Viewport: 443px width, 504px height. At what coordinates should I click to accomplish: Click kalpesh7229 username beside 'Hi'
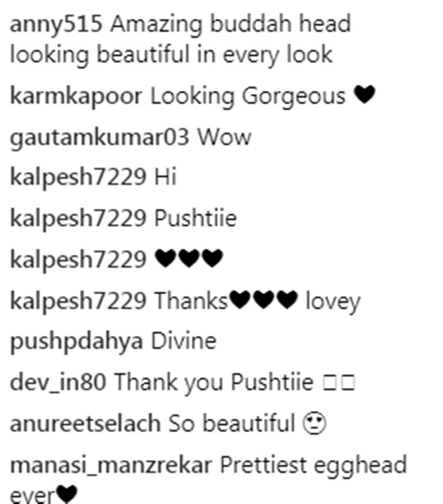[x=78, y=178]
